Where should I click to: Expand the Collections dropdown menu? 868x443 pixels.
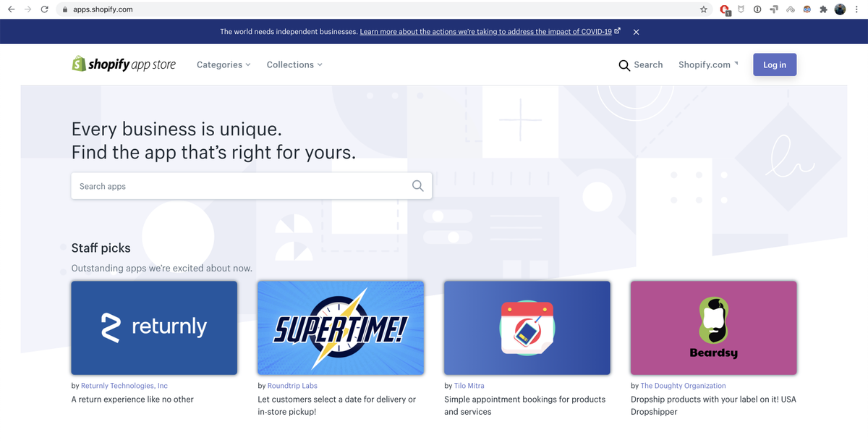(x=294, y=64)
